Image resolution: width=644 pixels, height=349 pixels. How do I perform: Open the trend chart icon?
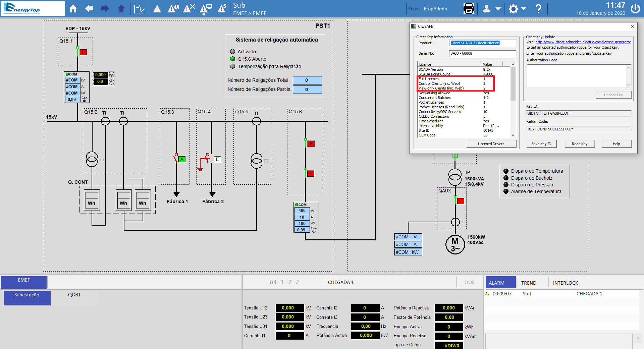[139, 9]
